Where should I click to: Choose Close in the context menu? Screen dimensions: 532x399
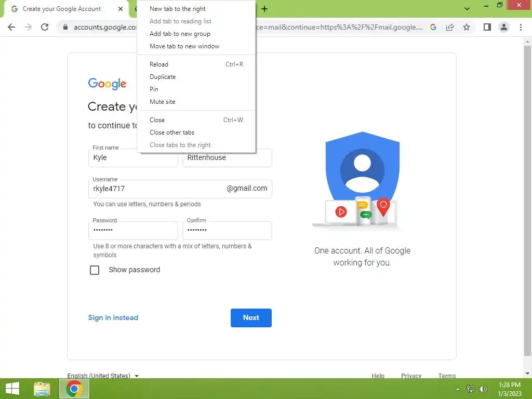pyautogui.click(x=196, y=120)
